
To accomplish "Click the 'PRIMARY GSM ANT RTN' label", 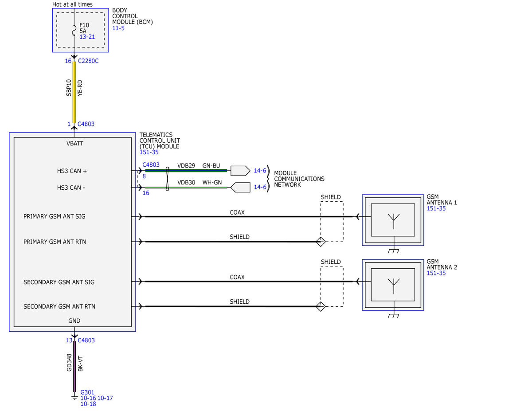I will (55, 242).
